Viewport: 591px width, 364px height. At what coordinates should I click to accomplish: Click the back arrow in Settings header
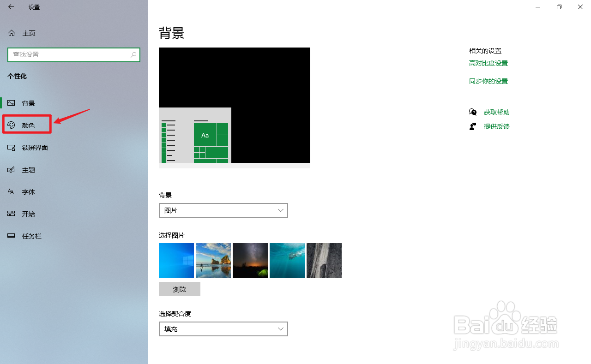pyautogui.click(x=11, y=7)
